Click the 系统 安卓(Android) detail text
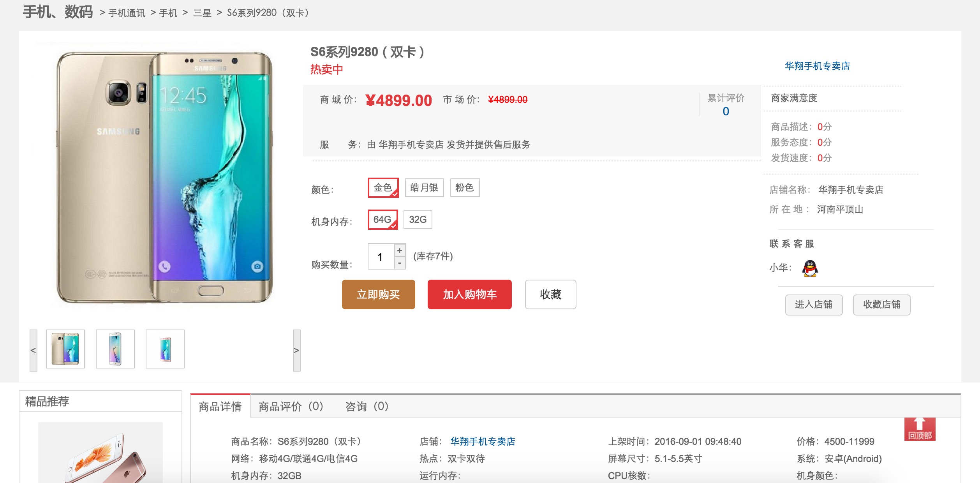 839,458
